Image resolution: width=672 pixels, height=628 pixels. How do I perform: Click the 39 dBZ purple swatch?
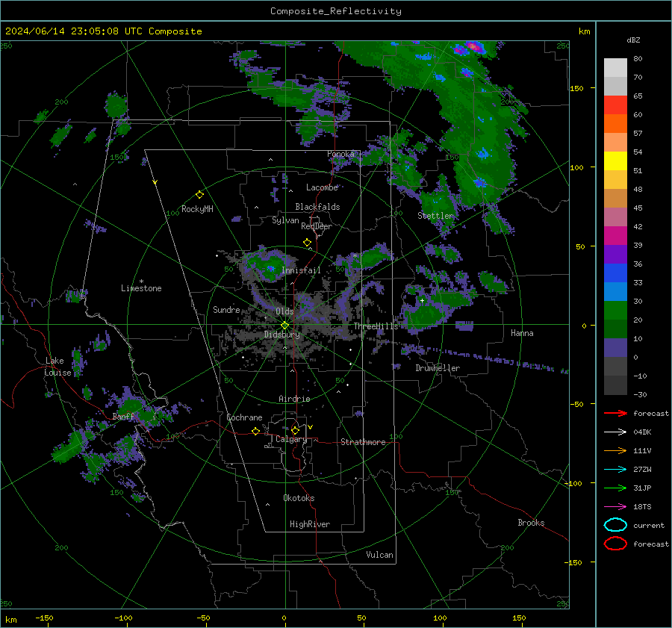coord(615,255)
